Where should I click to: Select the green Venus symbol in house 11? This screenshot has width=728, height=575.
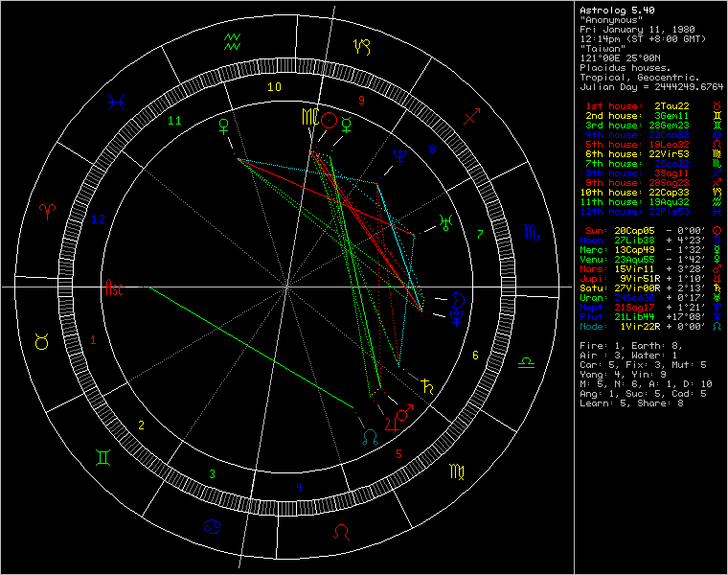pyautogui.click(x=224, y=126)
